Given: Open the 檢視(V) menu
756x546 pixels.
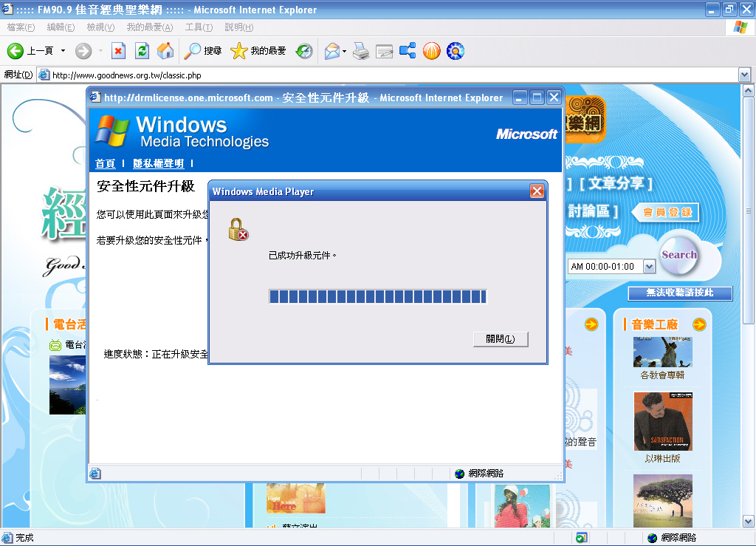Looking at the screenshot, I should click(100, 27).
